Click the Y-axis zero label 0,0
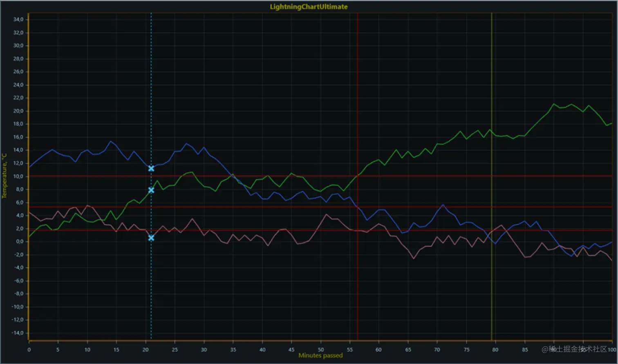This screenshot has height=364, width=618. (x=20, y=242)
